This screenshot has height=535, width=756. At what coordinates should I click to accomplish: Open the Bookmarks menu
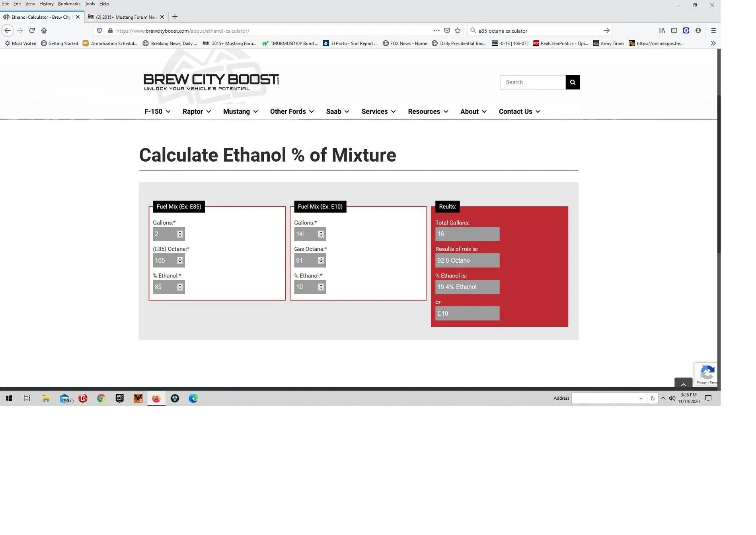coord(69,4)
